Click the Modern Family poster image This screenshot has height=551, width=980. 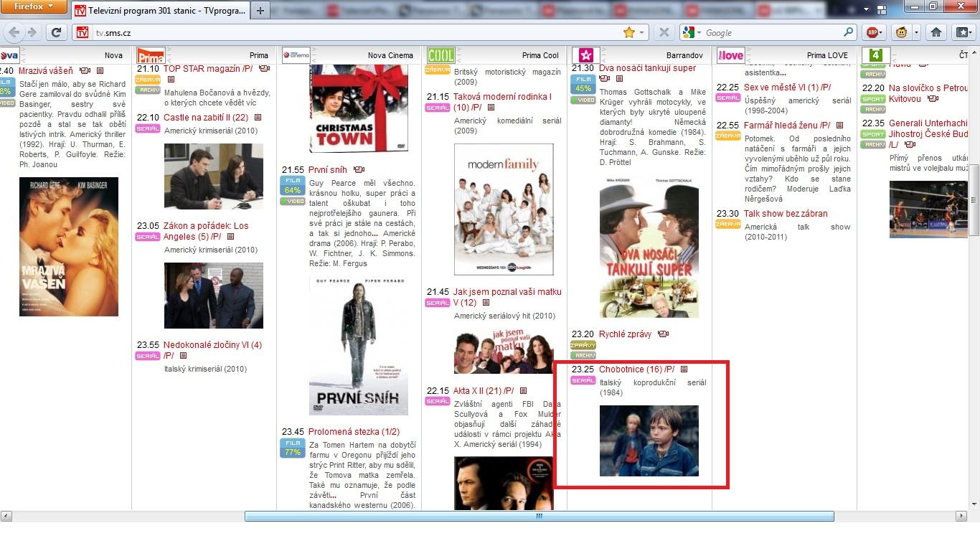click(504, 209)
